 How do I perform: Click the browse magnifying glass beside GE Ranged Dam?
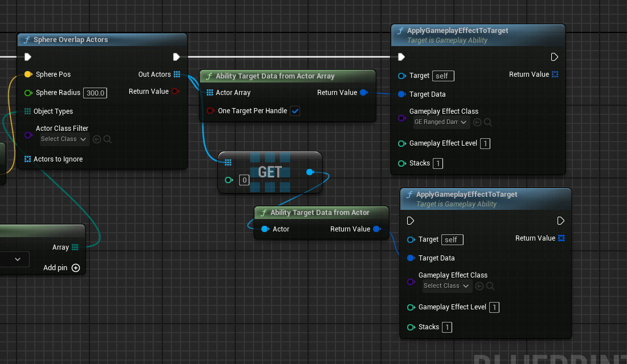click(x=489, y=122)
